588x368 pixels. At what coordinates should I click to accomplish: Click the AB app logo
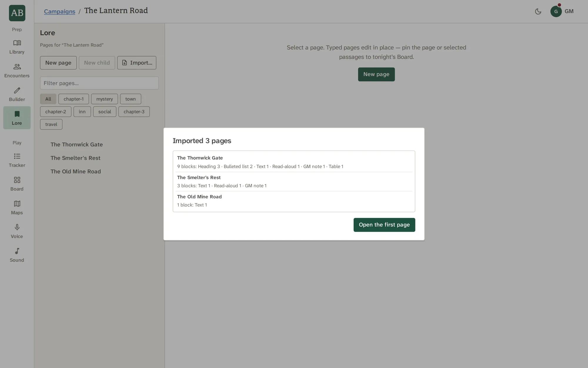tap(17, 13)
